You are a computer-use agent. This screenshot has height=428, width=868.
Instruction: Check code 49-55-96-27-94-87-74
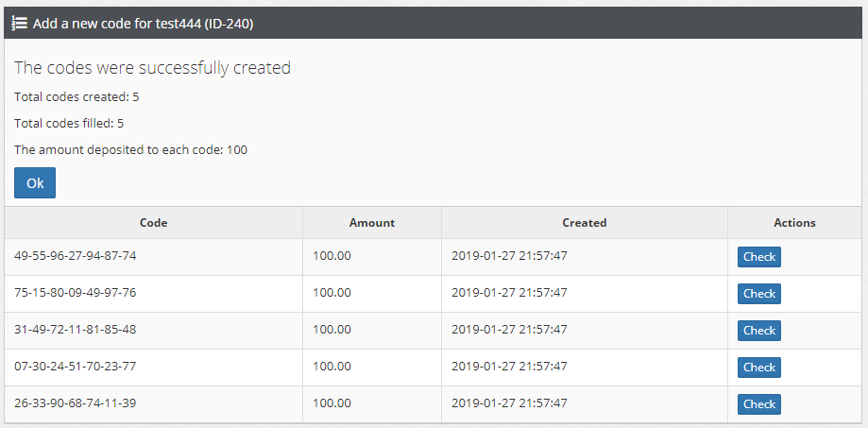pos(758,257)
